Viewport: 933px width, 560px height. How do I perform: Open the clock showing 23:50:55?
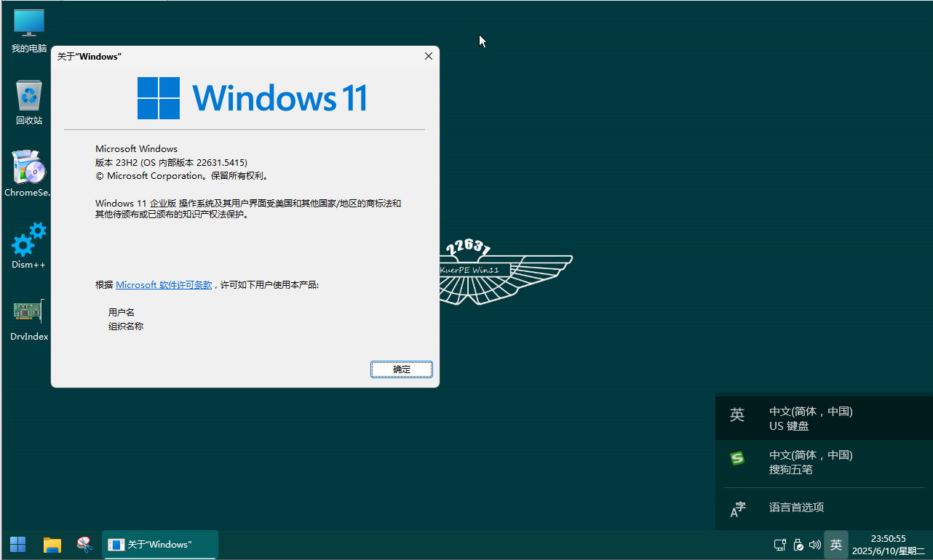(888, 545)
